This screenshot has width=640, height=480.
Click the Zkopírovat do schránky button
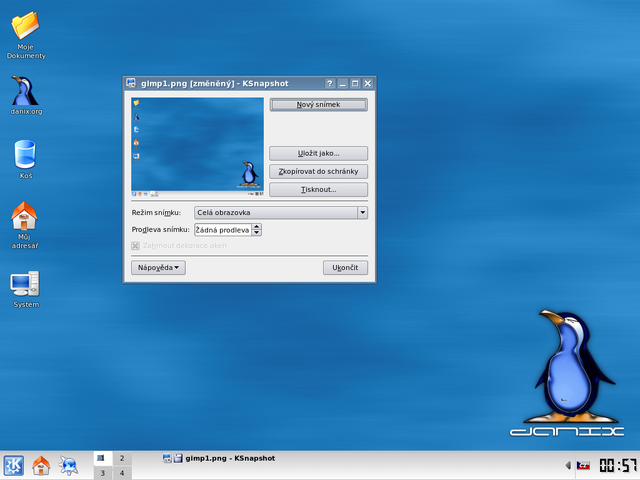(318, 171)
